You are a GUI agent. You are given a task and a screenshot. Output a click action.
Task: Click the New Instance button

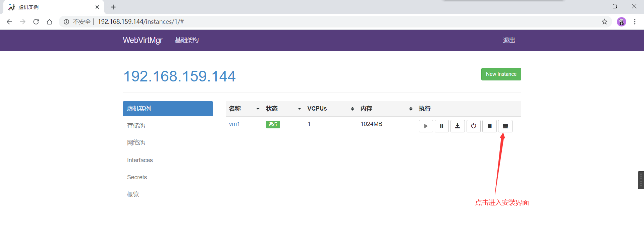pyautogui.click(x=501, y=74)
